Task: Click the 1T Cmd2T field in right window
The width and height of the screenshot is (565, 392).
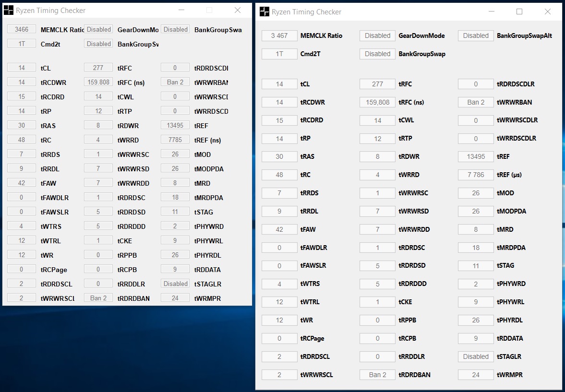Action: (x=279, y=54)
